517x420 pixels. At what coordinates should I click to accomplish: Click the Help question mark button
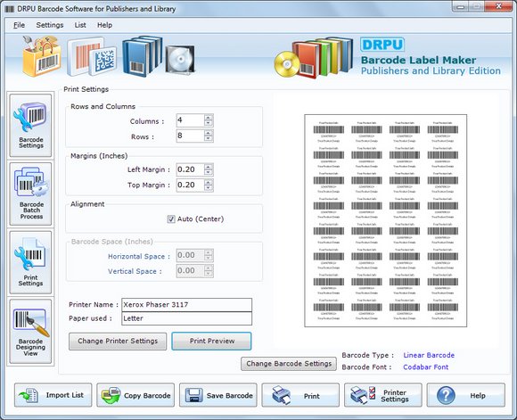(x=465, y=395)
